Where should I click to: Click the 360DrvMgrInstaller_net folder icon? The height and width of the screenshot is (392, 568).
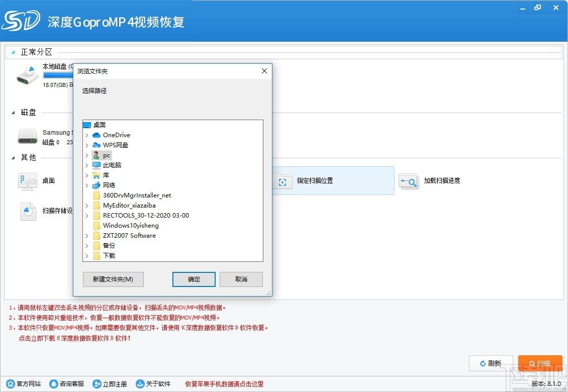[x=97, y=195]
